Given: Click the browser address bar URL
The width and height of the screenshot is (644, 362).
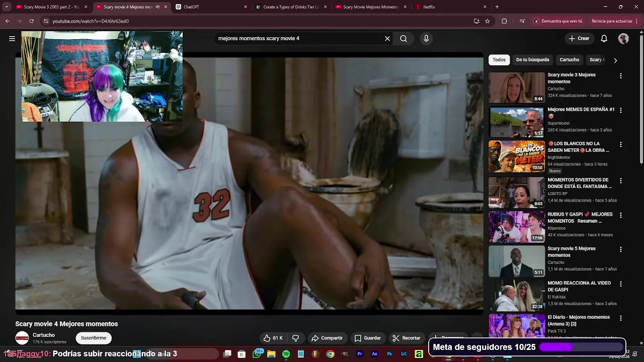Looking at the screenshot, I should coord(91,21).
